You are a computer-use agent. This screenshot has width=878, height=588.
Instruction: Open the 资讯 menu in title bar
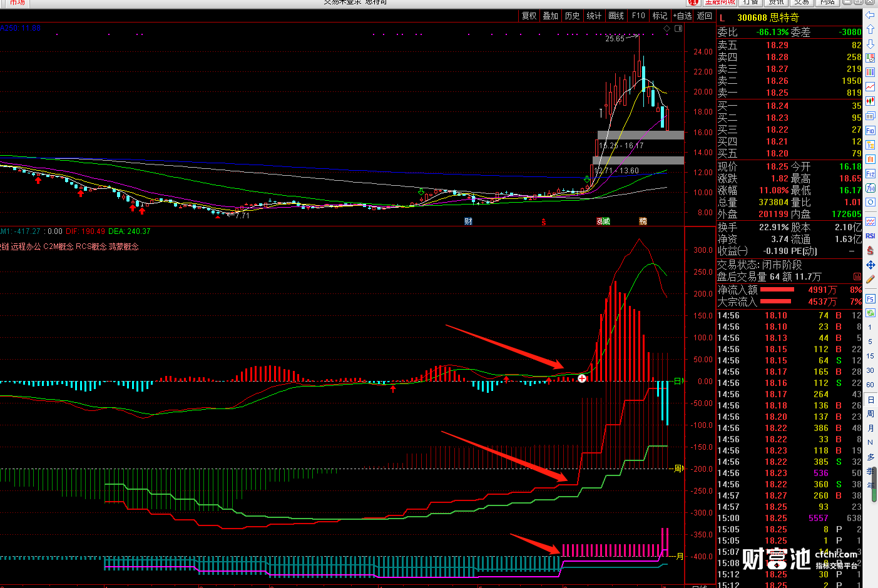tap(777, 3)
